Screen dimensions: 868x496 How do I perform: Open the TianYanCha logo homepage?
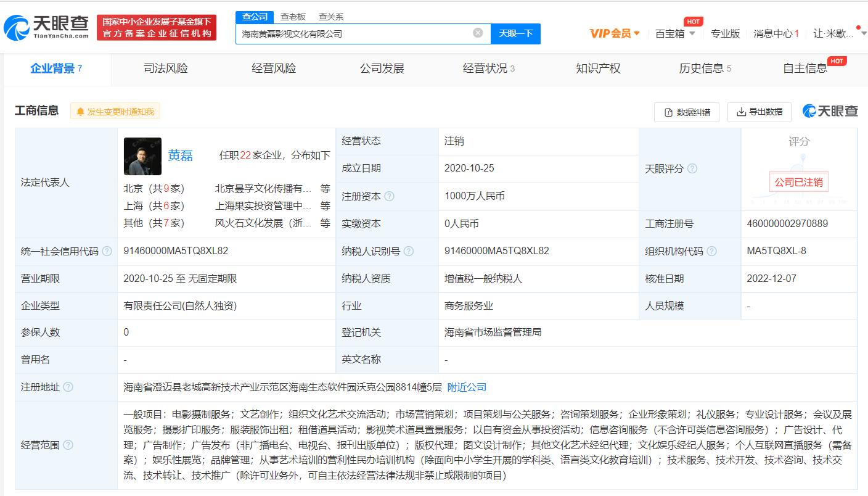pyautogui.click(x=46, y=27)
